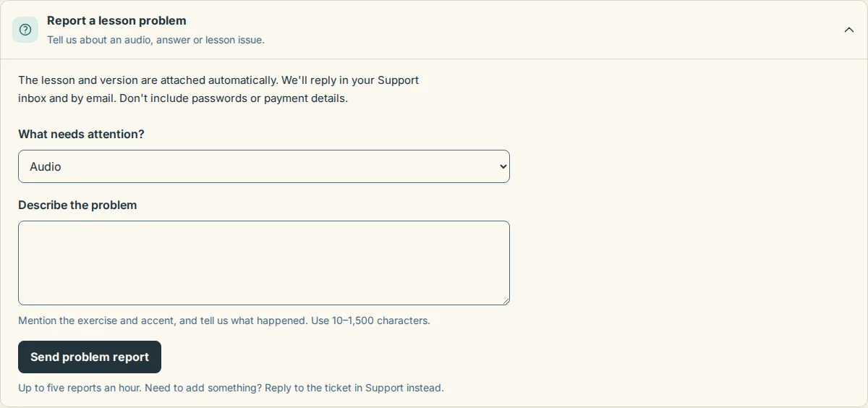Click the What needs attention label
Viewport: 868px width, 408px height.
[x=81, y=134]
